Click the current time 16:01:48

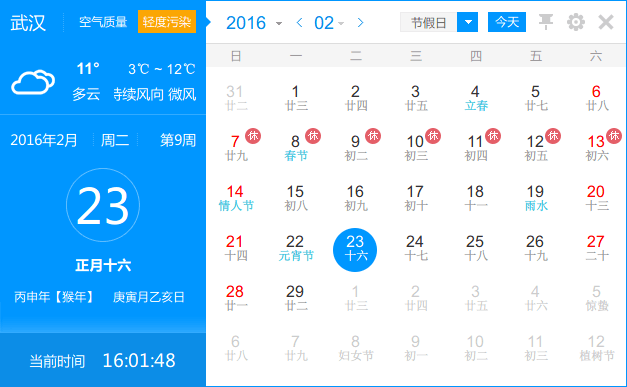coord(139,361)
